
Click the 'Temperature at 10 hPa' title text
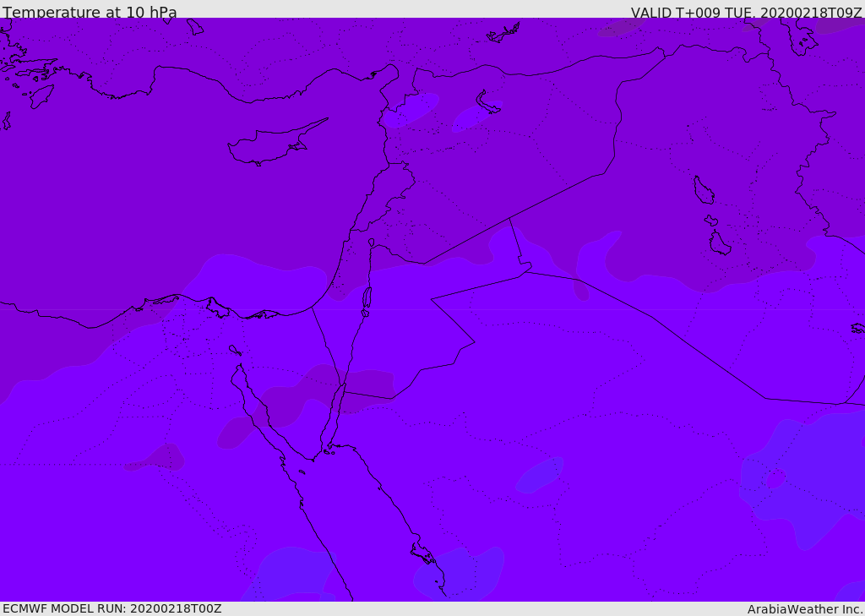pyautogui.click(x=90, y=12)
